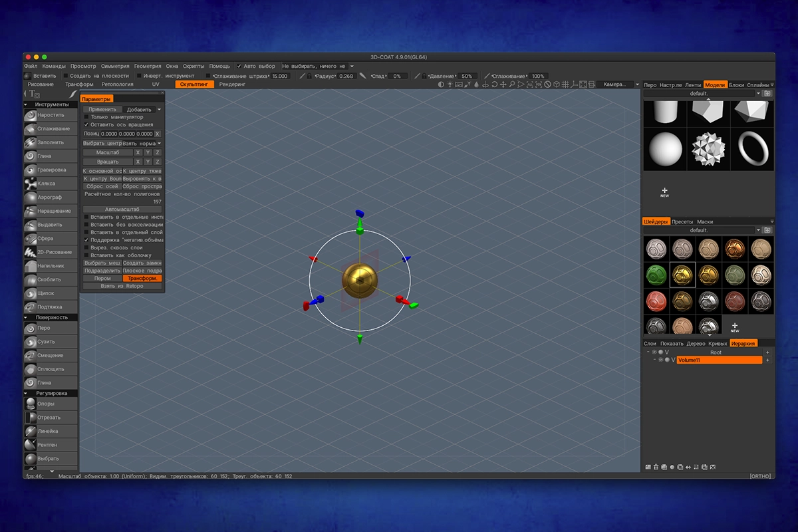Click the Автомасштаб button
The image size is (798, 532).
[x=122, y=209]
